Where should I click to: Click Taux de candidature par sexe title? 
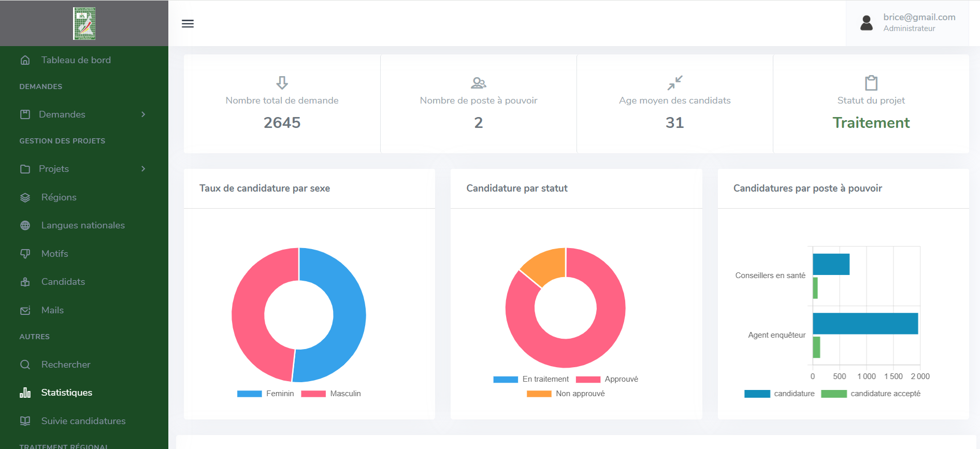tap(265, 189)
